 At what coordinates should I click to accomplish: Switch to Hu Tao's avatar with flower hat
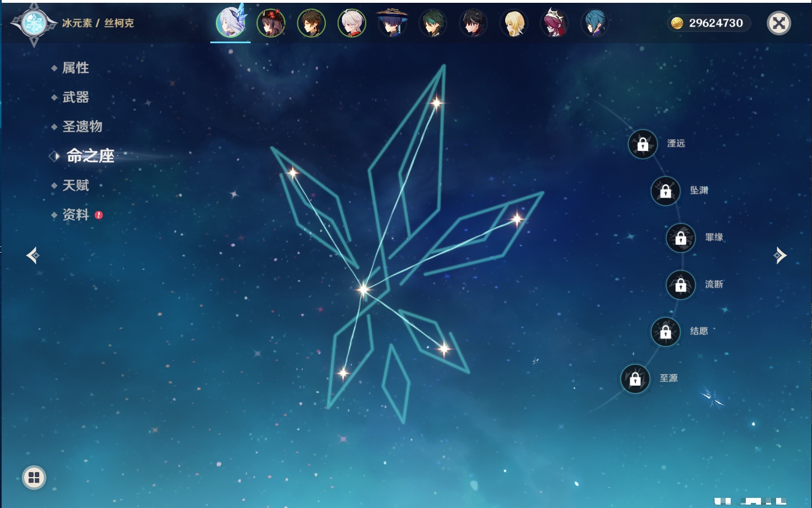click(x=271, y=23)
